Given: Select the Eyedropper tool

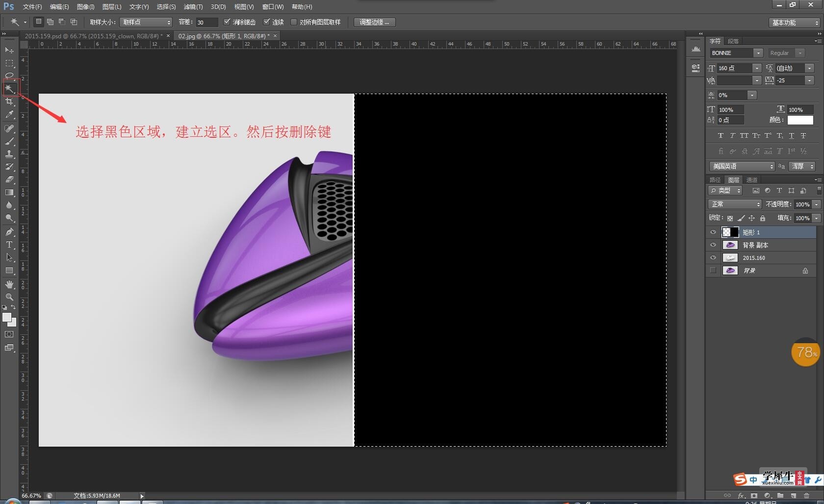Looking at the screenshot, I should tap(9, 114).
